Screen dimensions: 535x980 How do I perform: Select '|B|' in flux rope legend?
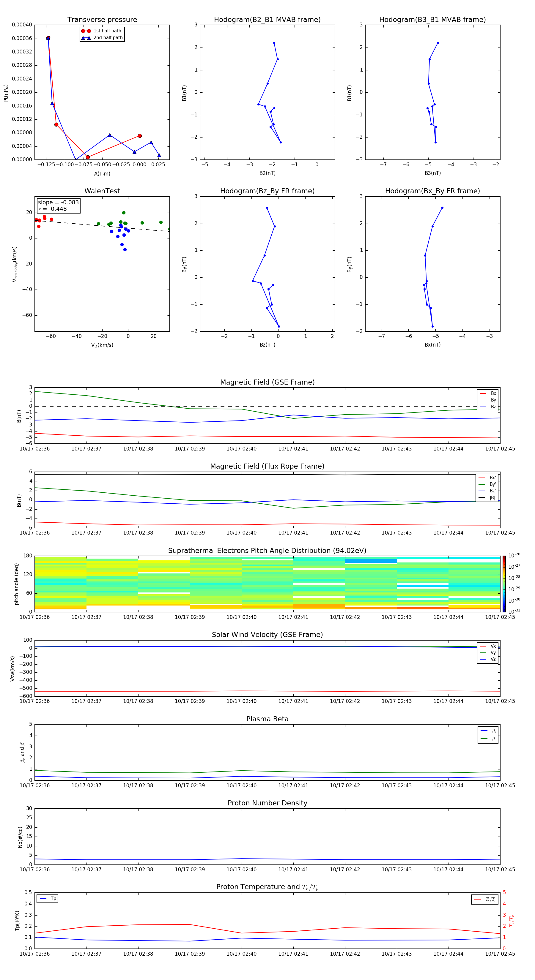(x=487, y=498)
